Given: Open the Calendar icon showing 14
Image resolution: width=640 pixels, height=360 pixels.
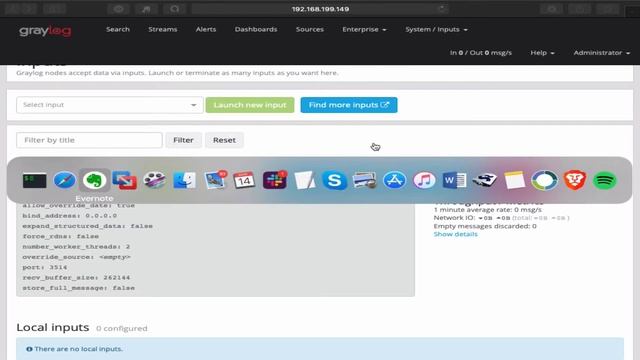Looking at the screenshot, I should pos(244,180).
